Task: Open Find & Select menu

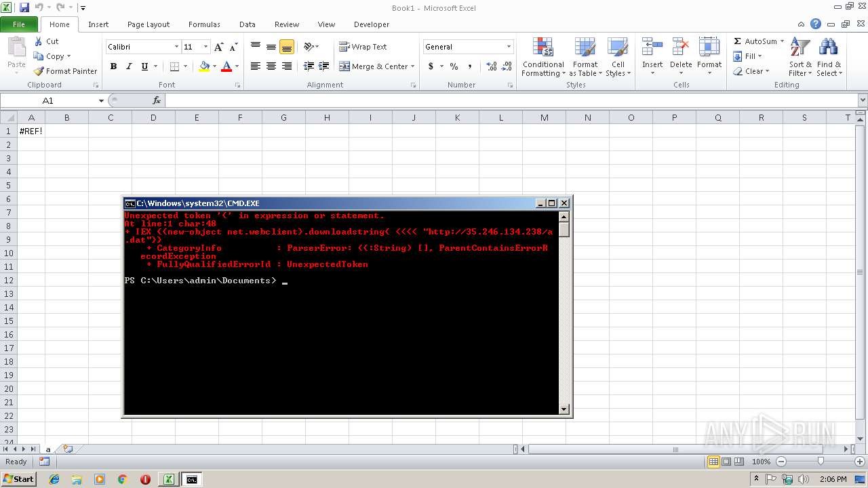Action: pyautogui.click(x=829, y=58)
